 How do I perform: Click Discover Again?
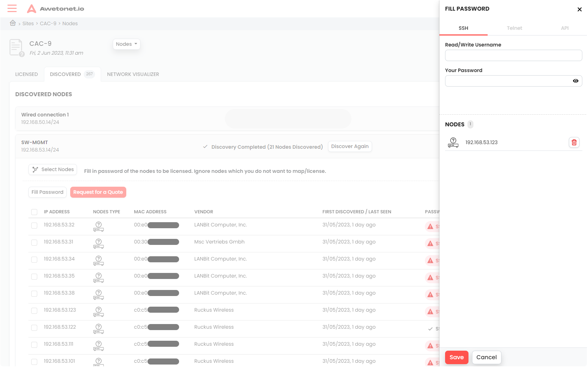(350, 147)
